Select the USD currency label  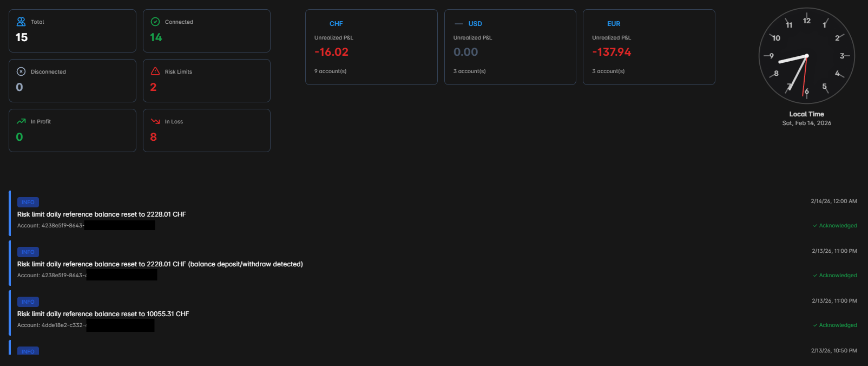pyautogui.click(x=475, y=24)
